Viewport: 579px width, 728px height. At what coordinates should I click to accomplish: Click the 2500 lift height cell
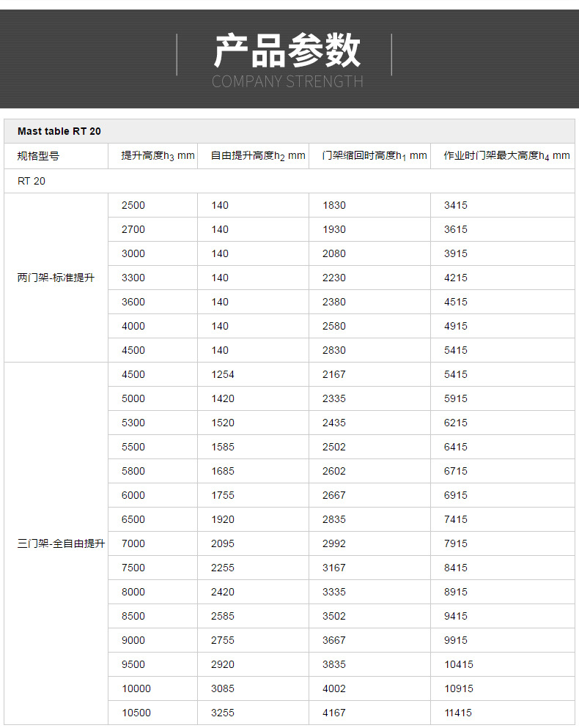click(133, 205)
